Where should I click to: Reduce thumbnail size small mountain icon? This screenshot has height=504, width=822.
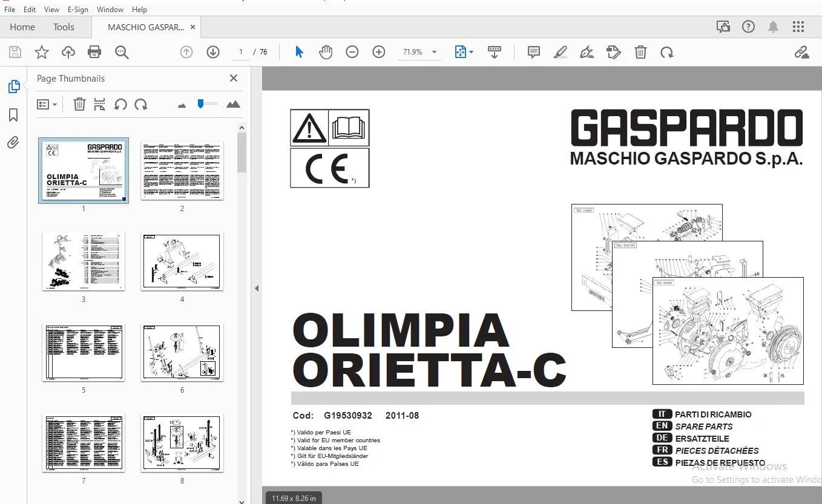(182, 105)
